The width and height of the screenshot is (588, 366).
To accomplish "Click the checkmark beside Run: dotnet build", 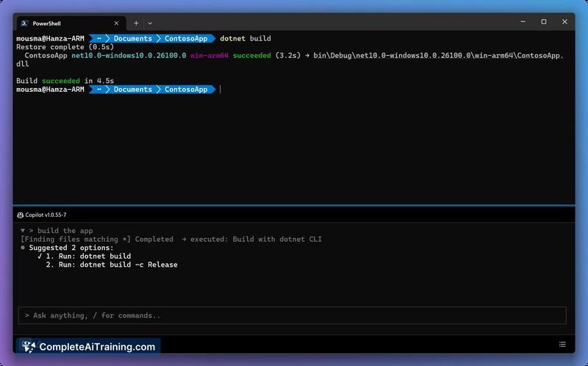I will click(x=40, y=256).
